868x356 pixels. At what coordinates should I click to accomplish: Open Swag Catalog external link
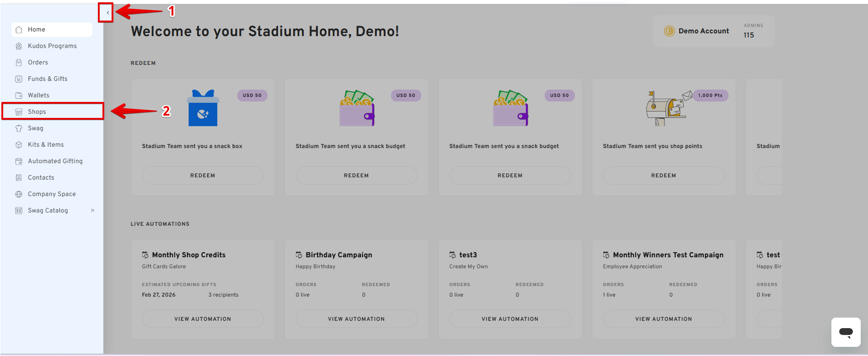tap(48, 211)
